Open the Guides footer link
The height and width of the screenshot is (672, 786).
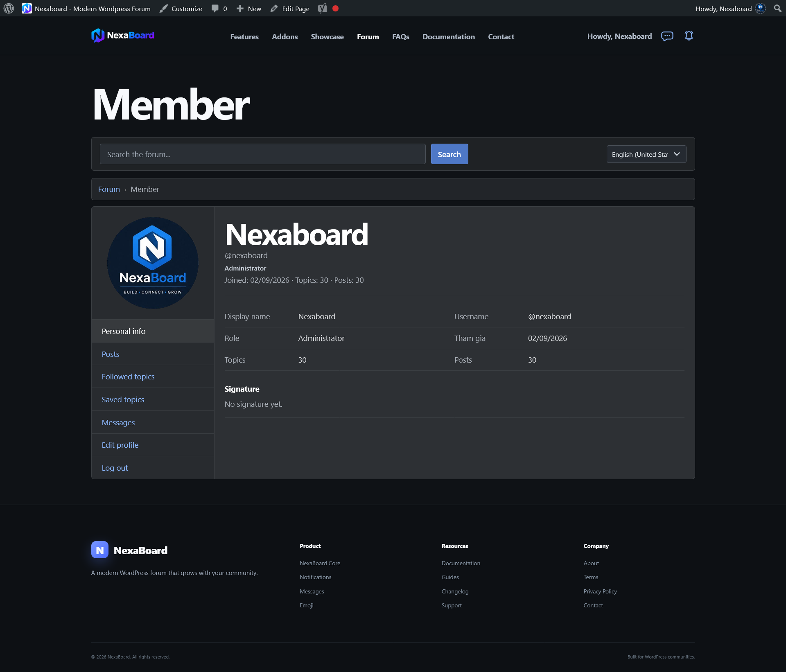450,577
